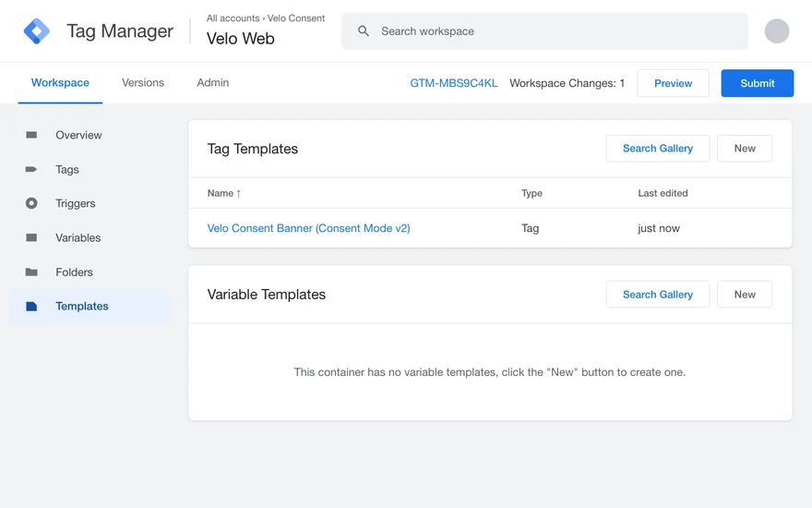
Task: Click the Tag Manager title text
Action: pos(120,31)
